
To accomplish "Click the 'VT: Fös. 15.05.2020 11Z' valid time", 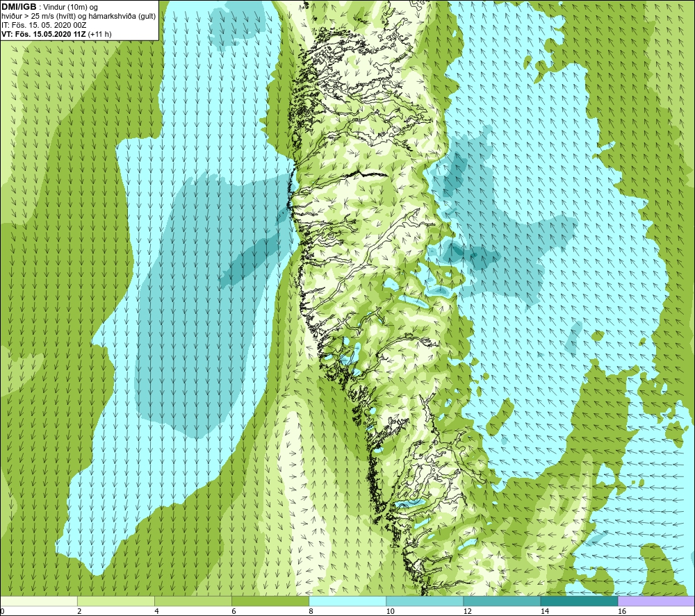I will pyautogui.click(x=44, y=34).
